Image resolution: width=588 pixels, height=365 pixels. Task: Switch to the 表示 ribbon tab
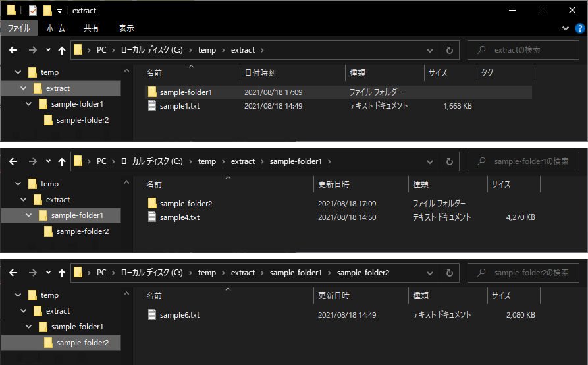pos(126,28)
